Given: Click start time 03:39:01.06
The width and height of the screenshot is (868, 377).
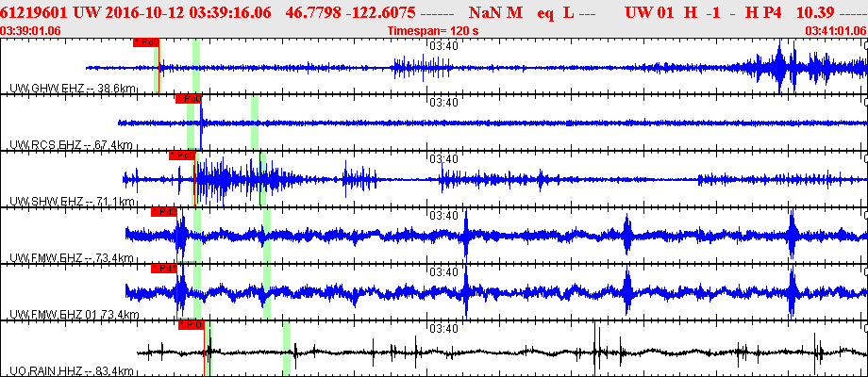Looking at the screenshot, I should pyautogui.click(x=31, y=30).
